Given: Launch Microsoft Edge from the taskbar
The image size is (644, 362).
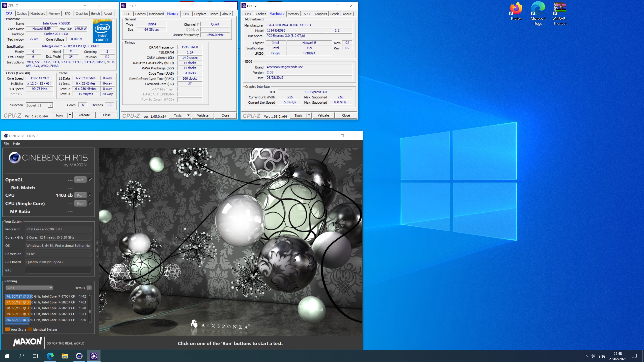Looking at the screenshot, I should (x=50, y=356).
